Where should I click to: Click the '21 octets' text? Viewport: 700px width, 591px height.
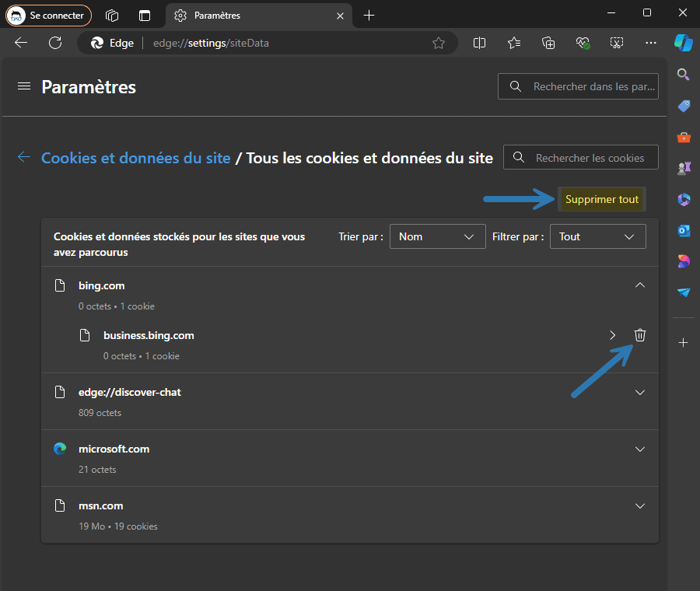point(97,470)
